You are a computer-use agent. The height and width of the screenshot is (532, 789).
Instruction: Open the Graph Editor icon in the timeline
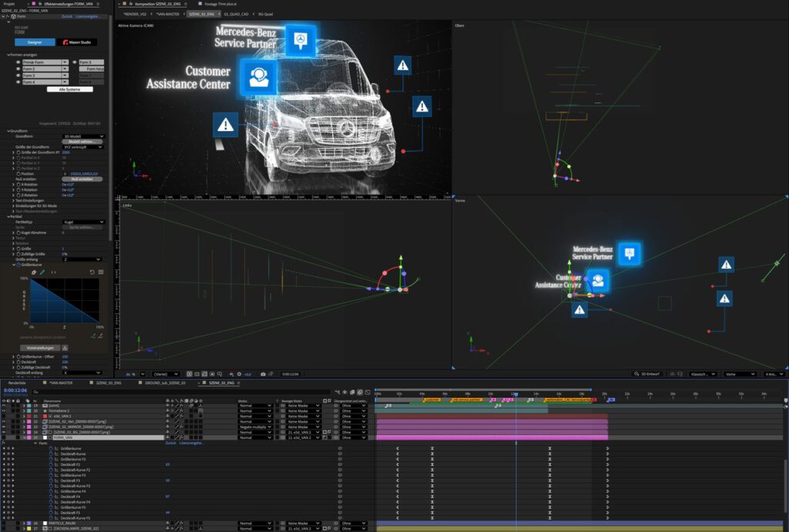tap(368, 393)
